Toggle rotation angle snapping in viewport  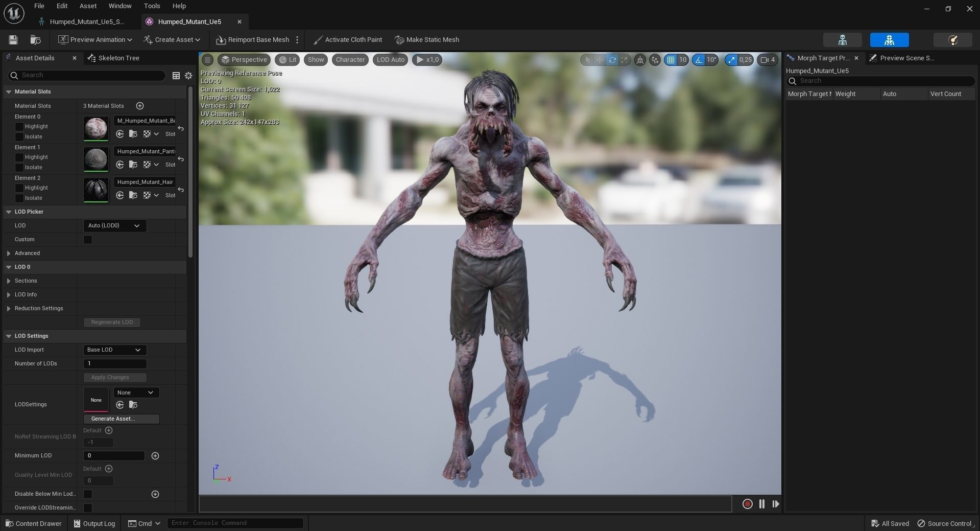coord(698,60)
